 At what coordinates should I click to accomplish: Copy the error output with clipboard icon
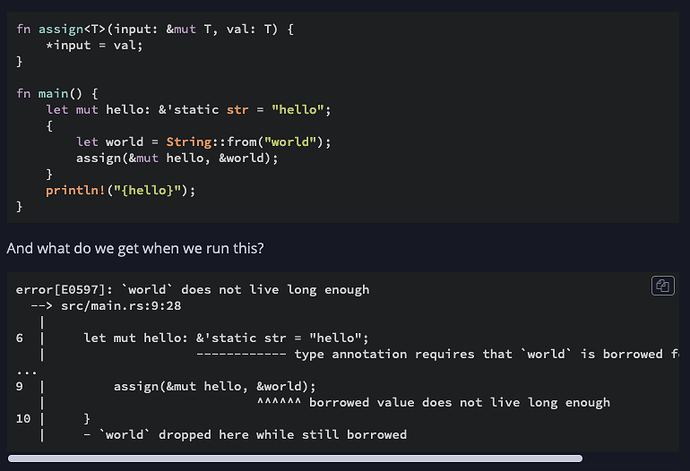662,286
